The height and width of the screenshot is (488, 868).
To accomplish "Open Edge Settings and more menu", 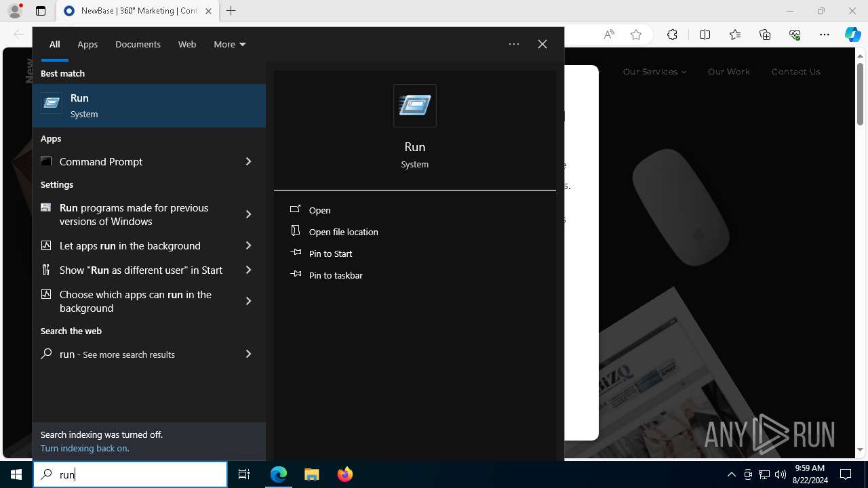I will pyautogui.click(x=825, y=35).
